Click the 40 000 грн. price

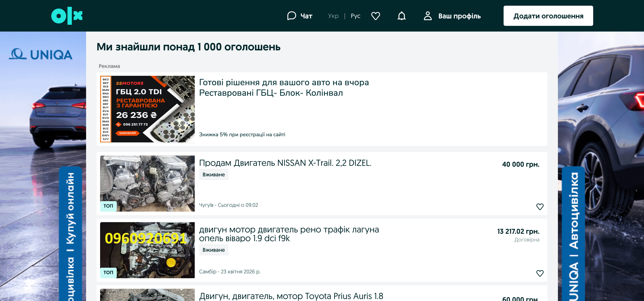click(521, 164)
